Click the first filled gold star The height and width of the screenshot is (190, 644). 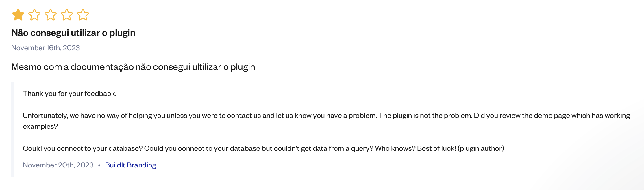tap(18, 15)
